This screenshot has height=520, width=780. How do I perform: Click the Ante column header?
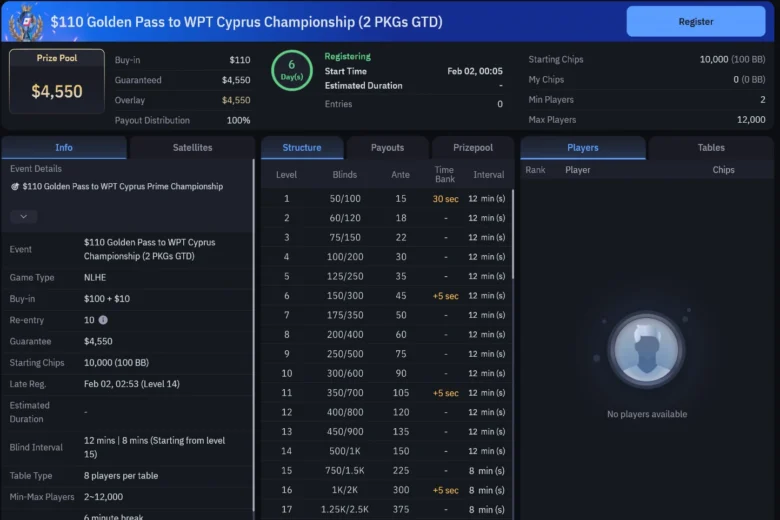400,175
